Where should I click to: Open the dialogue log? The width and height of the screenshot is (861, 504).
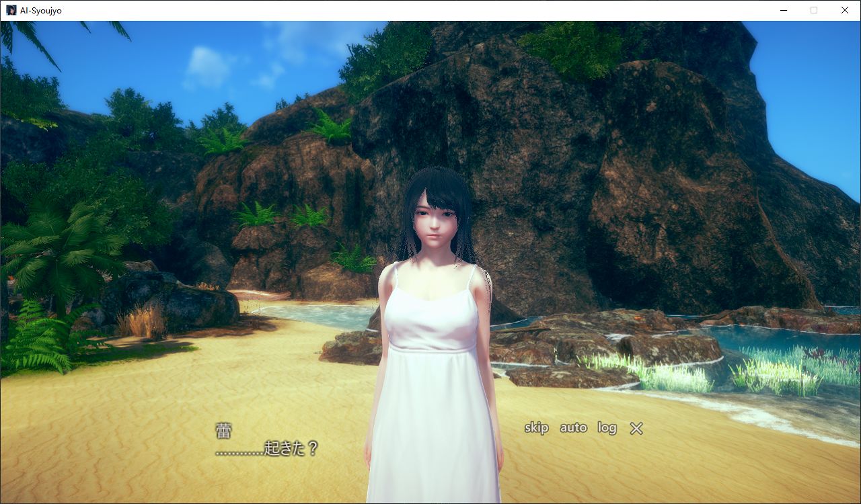click(x=607, y=428)
